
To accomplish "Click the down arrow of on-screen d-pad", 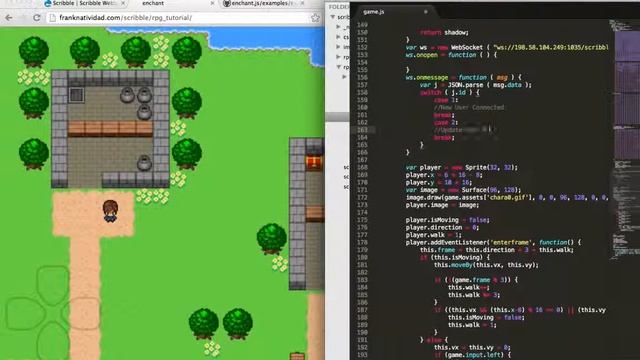I will click(x=53, y=342).
